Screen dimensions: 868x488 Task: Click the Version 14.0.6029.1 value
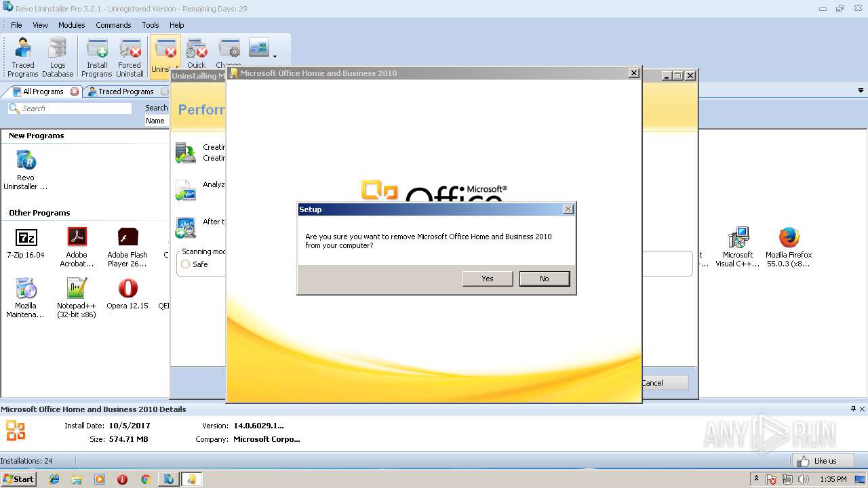[x=258, y=426]
